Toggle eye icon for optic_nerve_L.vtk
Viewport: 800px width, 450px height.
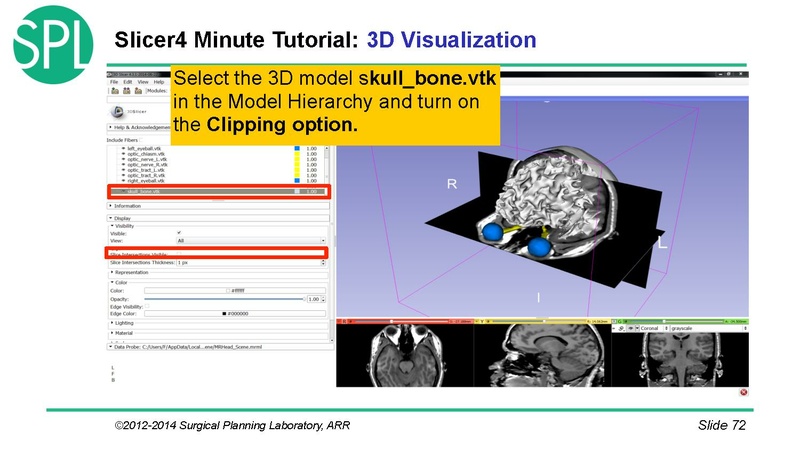coord(123,159)
